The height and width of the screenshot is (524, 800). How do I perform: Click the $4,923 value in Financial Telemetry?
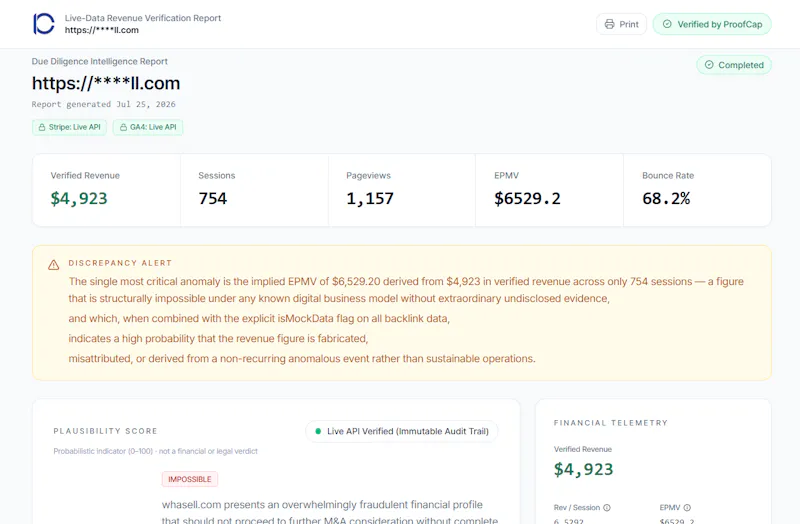[x=584, y=469]
